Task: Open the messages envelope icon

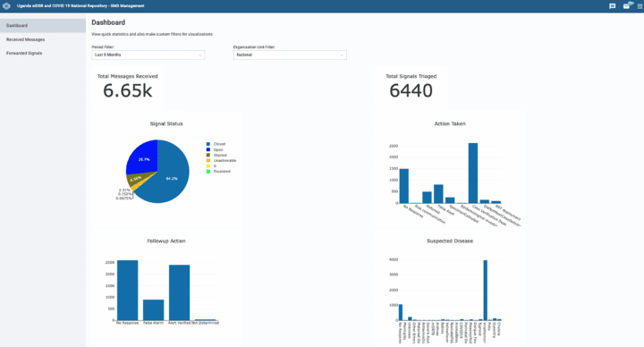Action: (626, 6)
